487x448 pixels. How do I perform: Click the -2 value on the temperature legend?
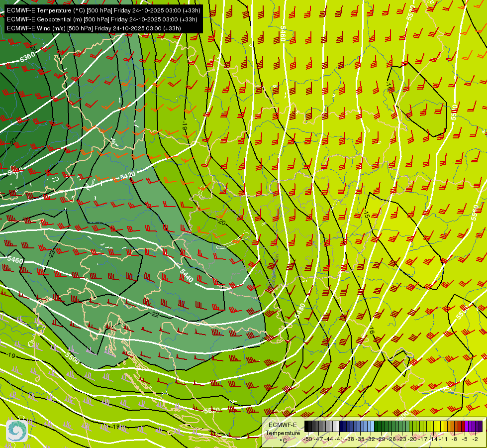point(475,439)
